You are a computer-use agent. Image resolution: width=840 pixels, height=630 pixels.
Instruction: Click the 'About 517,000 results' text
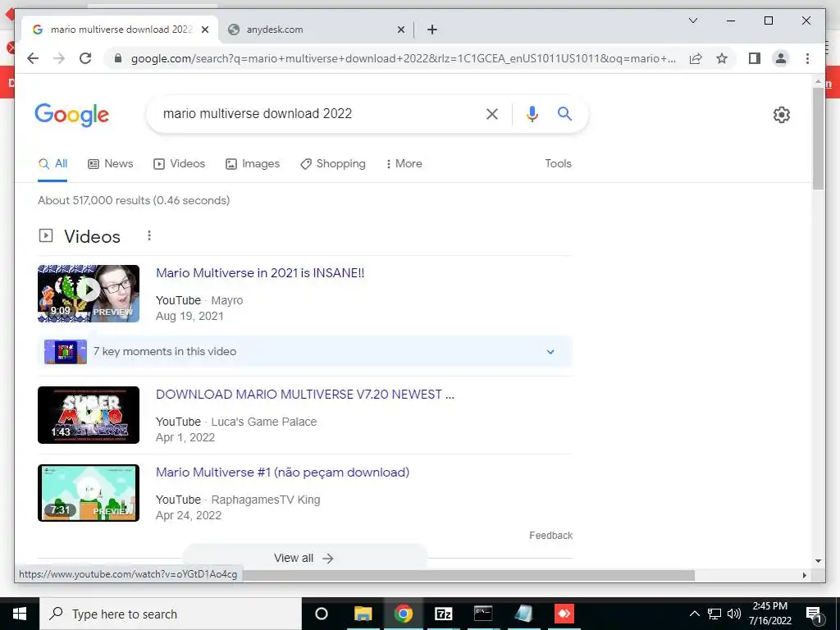pyautogui.click(x=134, y=200)
